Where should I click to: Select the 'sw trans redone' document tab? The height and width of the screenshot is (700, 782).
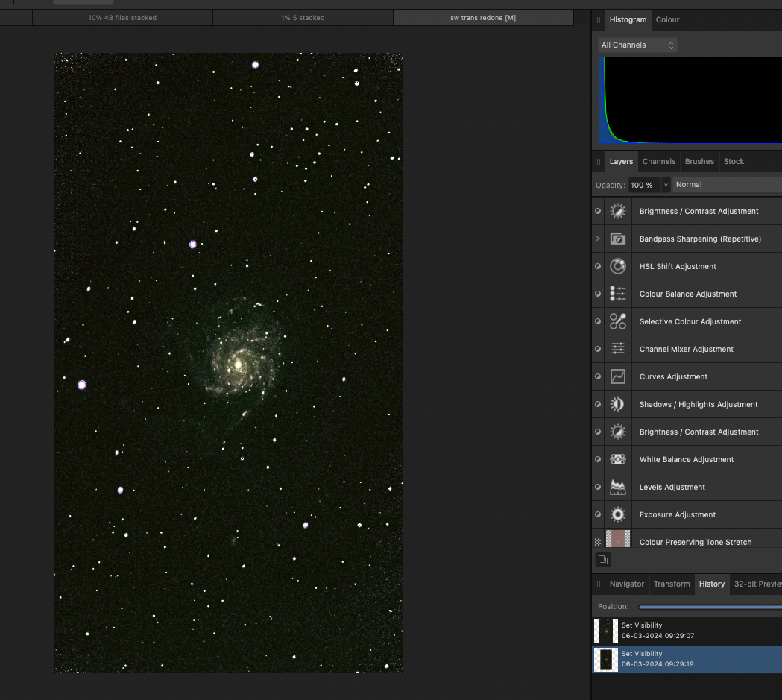point(483,16)
